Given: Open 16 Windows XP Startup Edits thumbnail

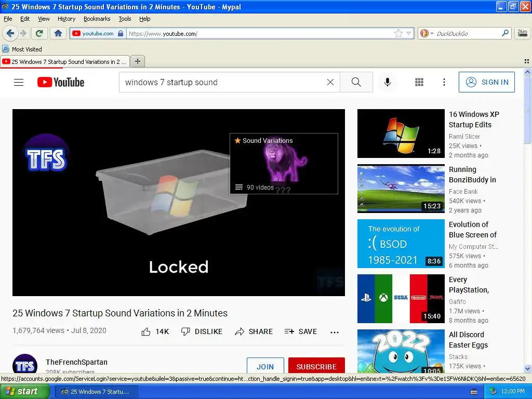Looking at the screenshot, I should pyautogui.click(x=401, y=134).
